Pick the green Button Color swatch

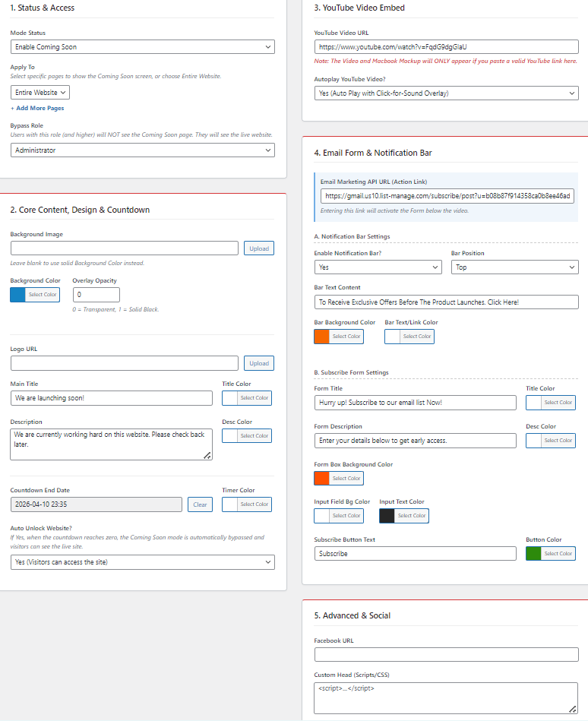point(533,554)
